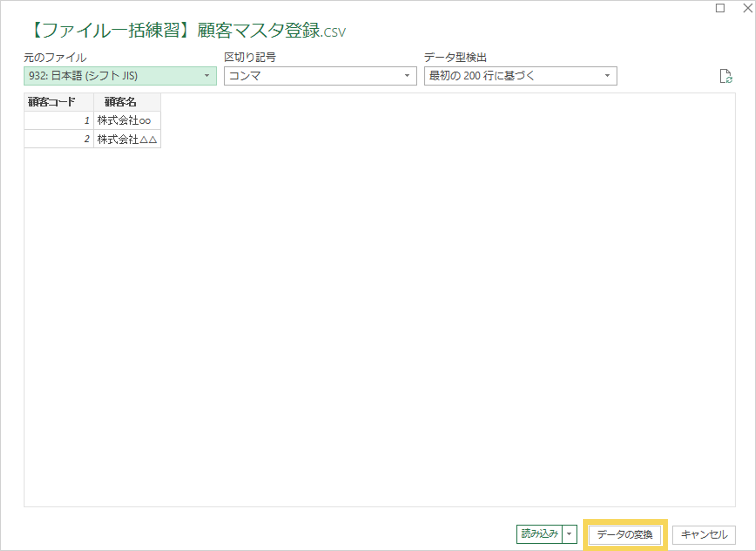This screenshot has width=756, height=551.
Task: Expand the 区切り記号 delimiter dropdown
Action: 407,76
